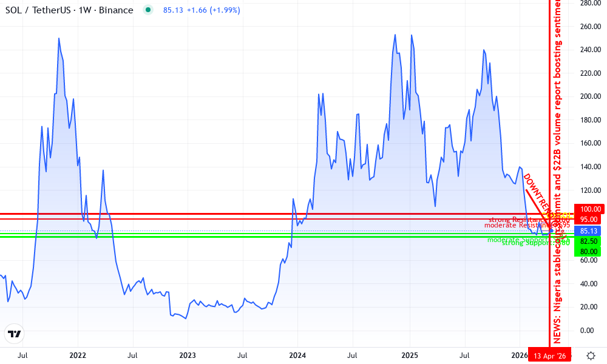
Task: Click the 13 Apr '26 date label
Action: pyautogui.click(x=549, y=356)
